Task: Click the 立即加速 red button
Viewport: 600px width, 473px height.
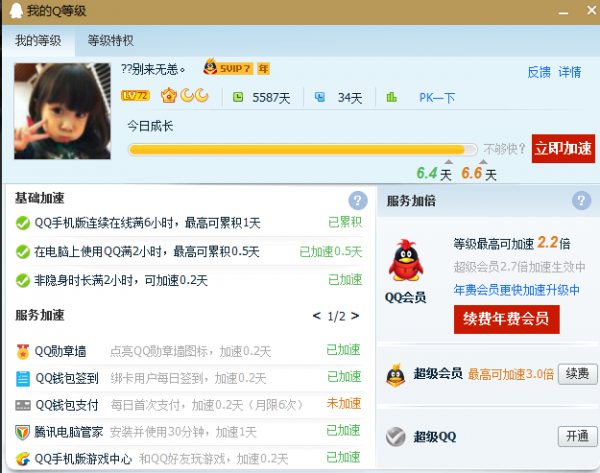Action: click(x=563, y=148)
